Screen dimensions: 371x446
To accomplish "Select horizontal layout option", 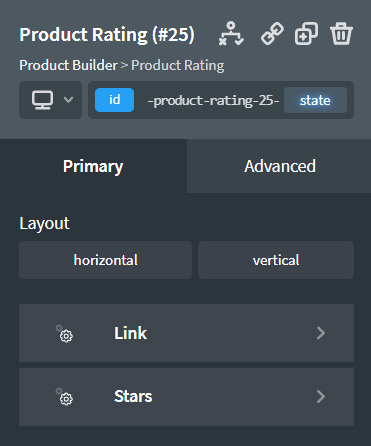I will (x=105, y=260).
